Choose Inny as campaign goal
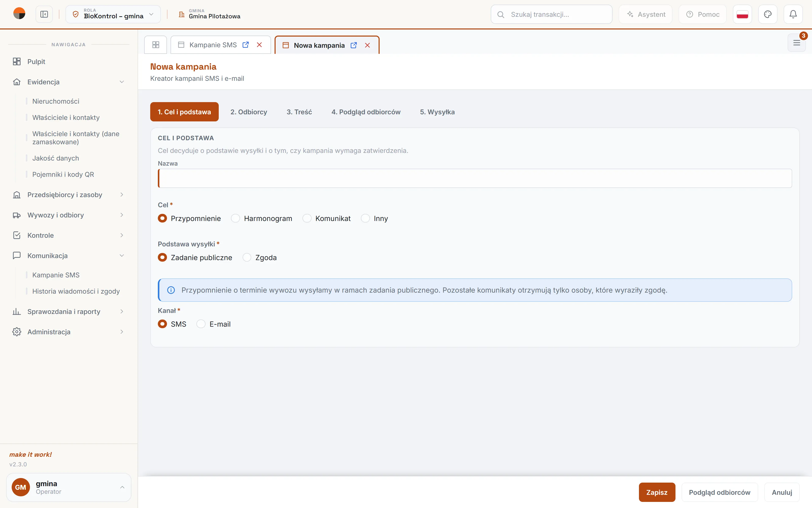The width and height of the screenshot is (812, 508). point(365,218)
